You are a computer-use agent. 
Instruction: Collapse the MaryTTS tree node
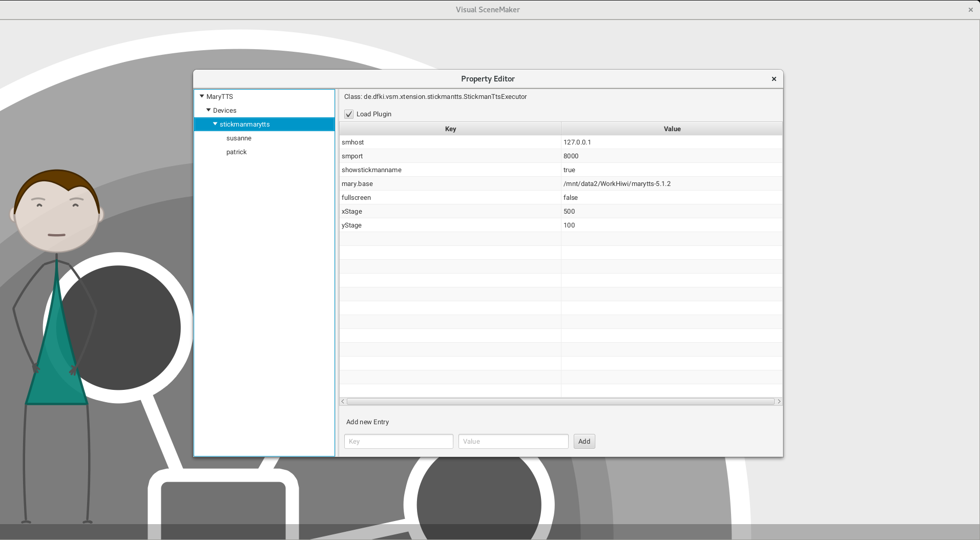[202, 96]
